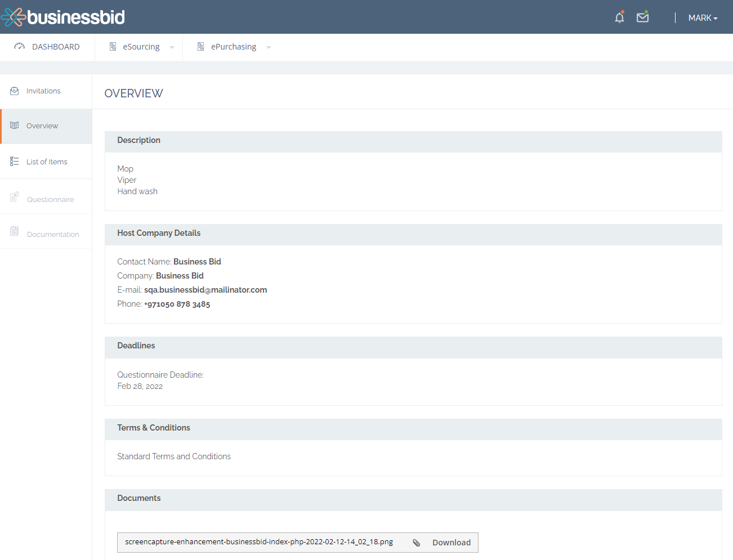Click the Dashboard gauge icon
733x560 pixels.
(20, 47)
